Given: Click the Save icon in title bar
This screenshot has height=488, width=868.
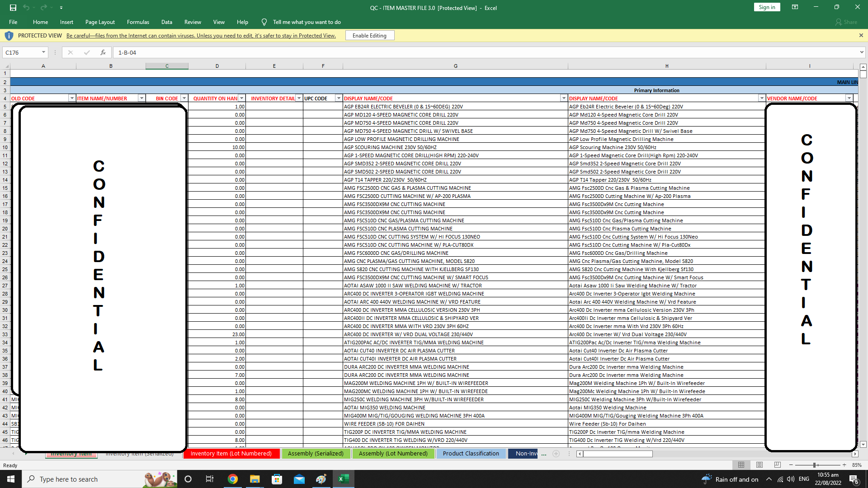Looking at the screenshot, I should (x=13, y=8).
